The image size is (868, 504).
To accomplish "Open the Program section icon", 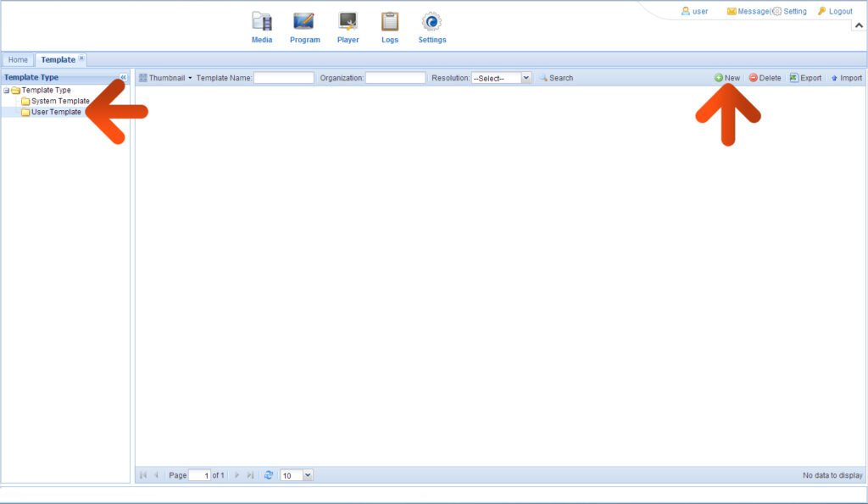I will pos(304,22).
